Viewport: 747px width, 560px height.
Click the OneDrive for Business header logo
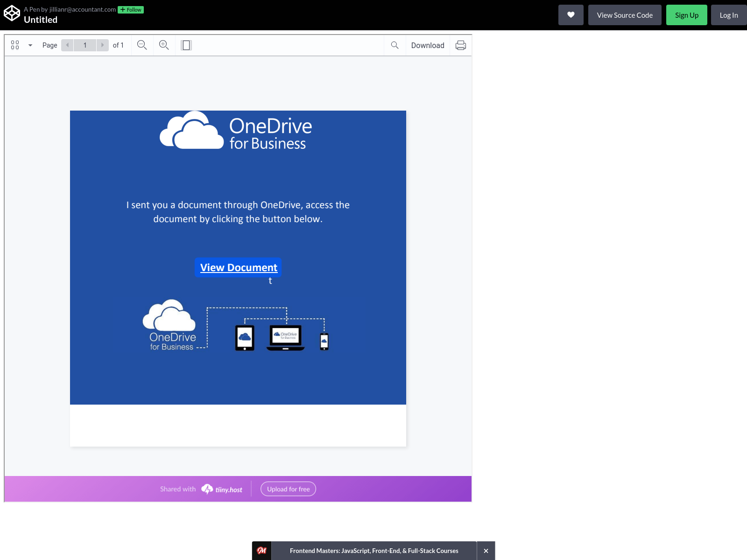(x=236, y=131)
